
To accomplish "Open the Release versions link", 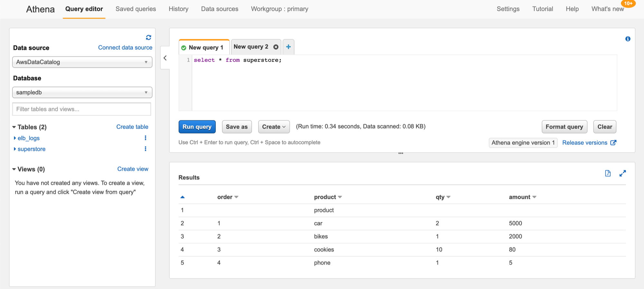I will 585,143.
